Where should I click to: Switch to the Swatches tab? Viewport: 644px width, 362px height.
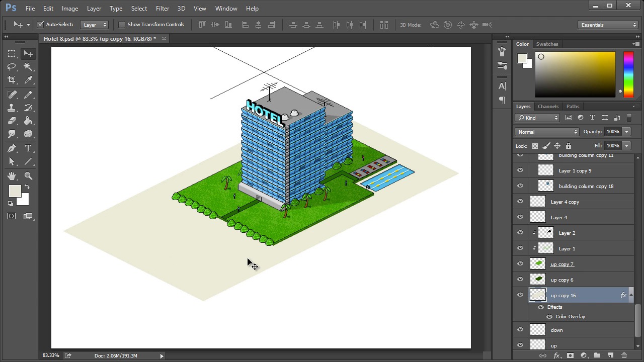547,44
